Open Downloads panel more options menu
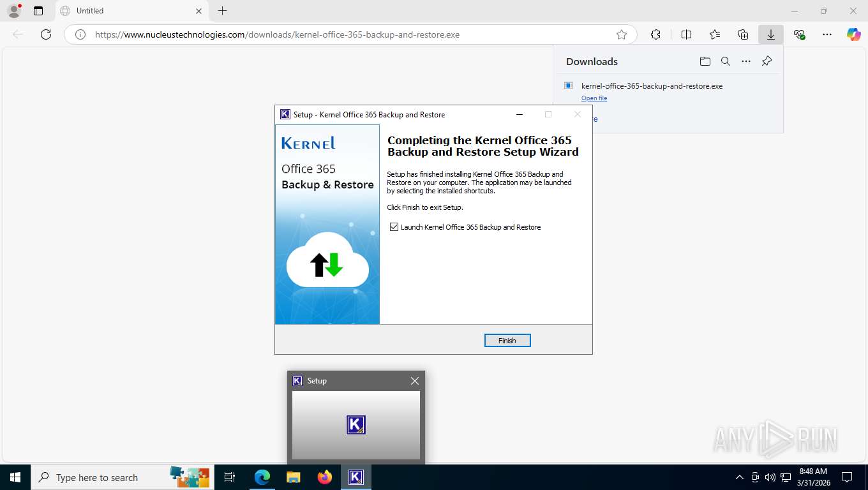Image resolution: width=868 pixels, height=490 pixels. point(746,61)
